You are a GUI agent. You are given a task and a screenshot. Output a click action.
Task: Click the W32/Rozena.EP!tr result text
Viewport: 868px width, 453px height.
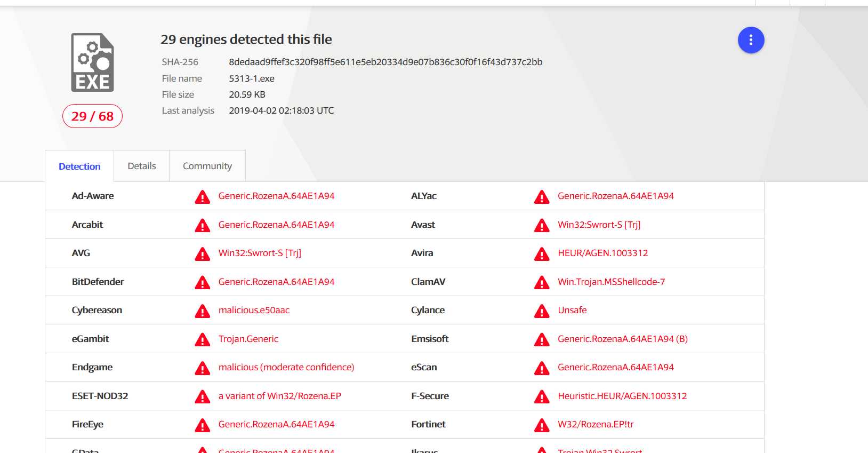click(596, 424)
